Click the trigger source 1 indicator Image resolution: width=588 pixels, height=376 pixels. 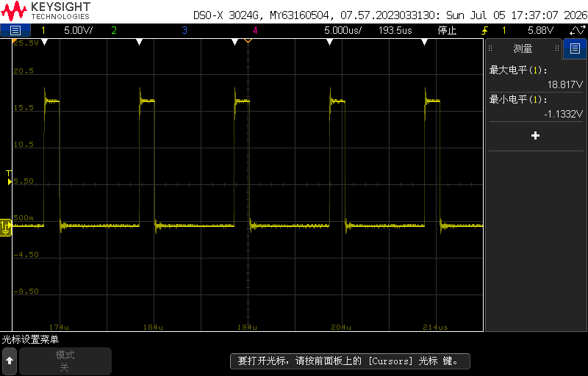pyautogui.click(x=504, y=30)
